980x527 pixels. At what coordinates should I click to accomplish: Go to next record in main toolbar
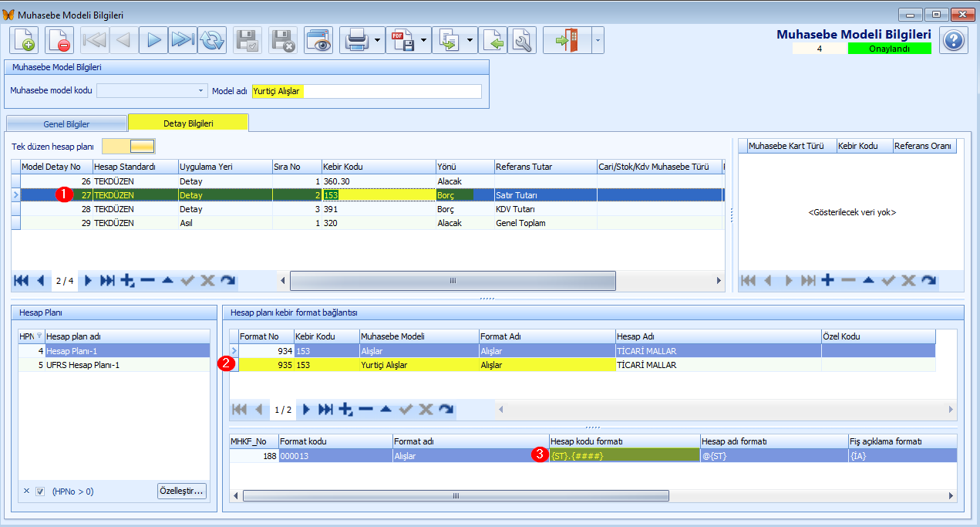pyautogui.click(x=153, y=41)
